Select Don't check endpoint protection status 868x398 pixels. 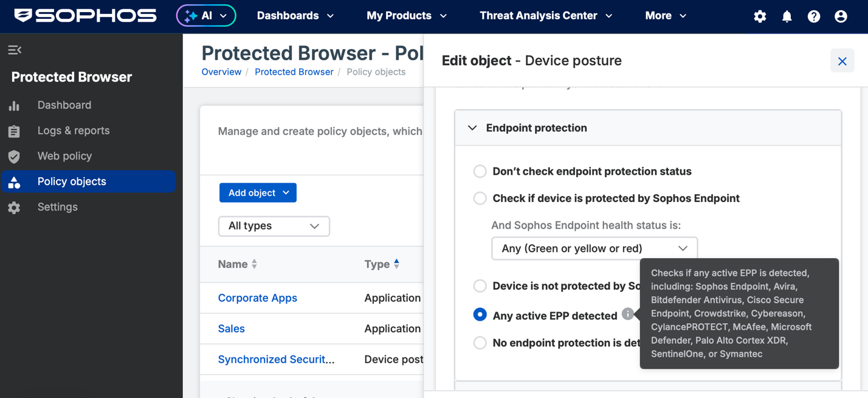tap(480, 171)
